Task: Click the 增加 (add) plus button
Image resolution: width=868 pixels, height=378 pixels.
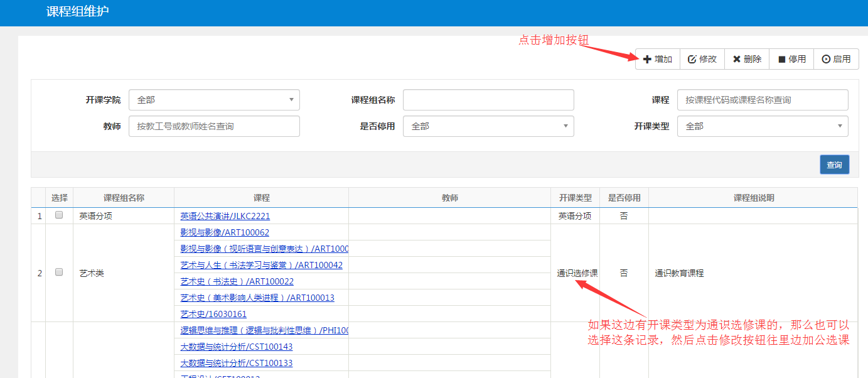Action: 658,59
